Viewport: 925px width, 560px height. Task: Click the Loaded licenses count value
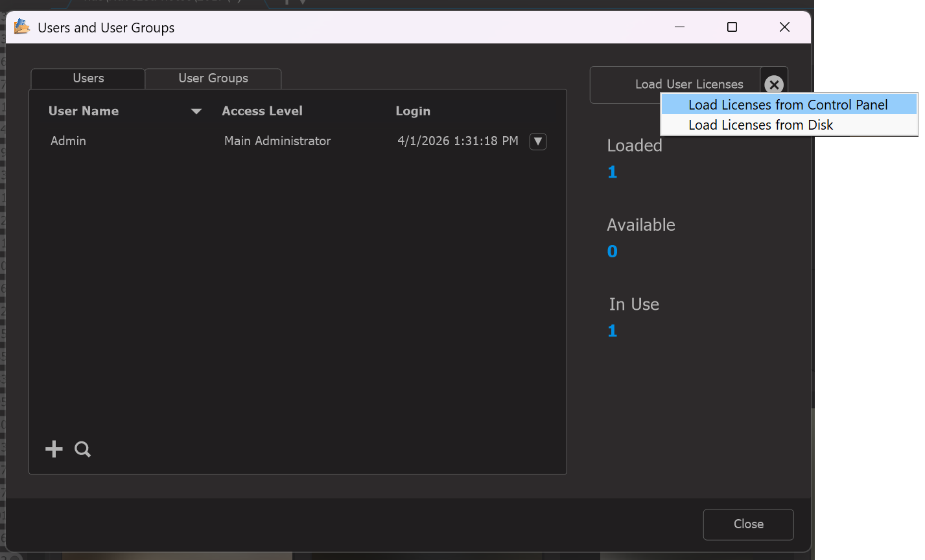pyautogui.click(x=613, y=172)
